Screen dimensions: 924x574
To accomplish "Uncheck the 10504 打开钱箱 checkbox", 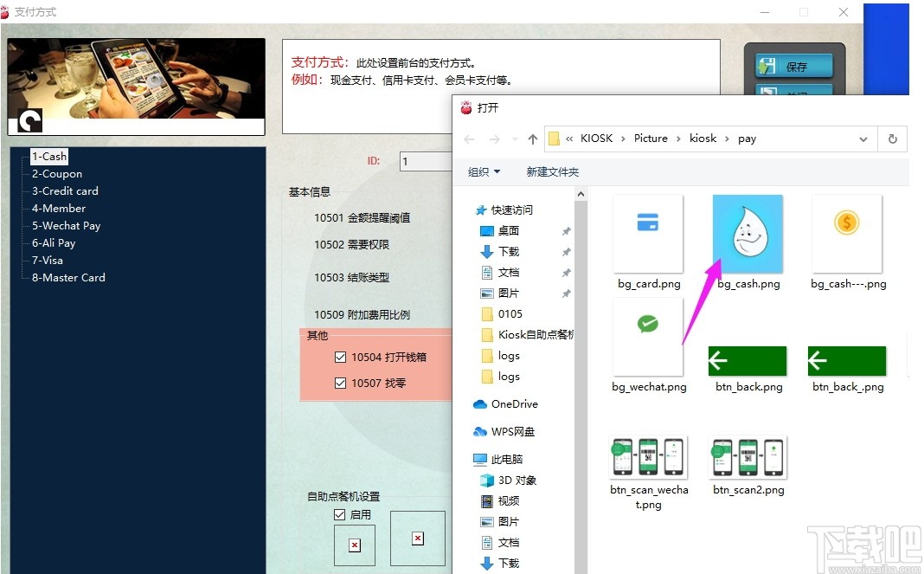I will click(341, 357).
